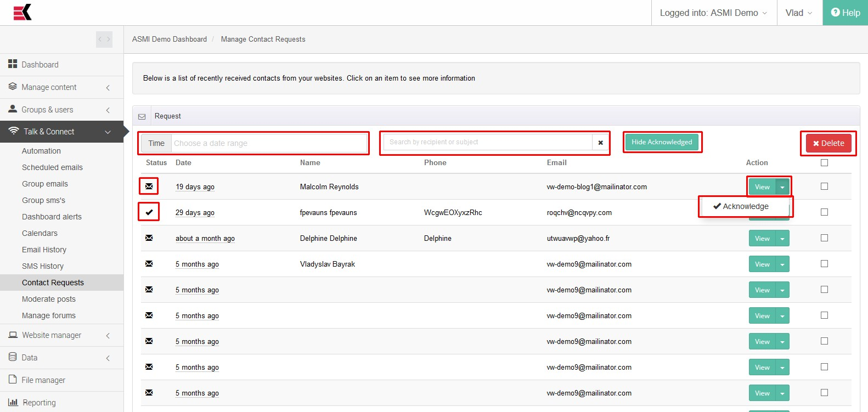Expand the Data menu chevron

[108, 358]
